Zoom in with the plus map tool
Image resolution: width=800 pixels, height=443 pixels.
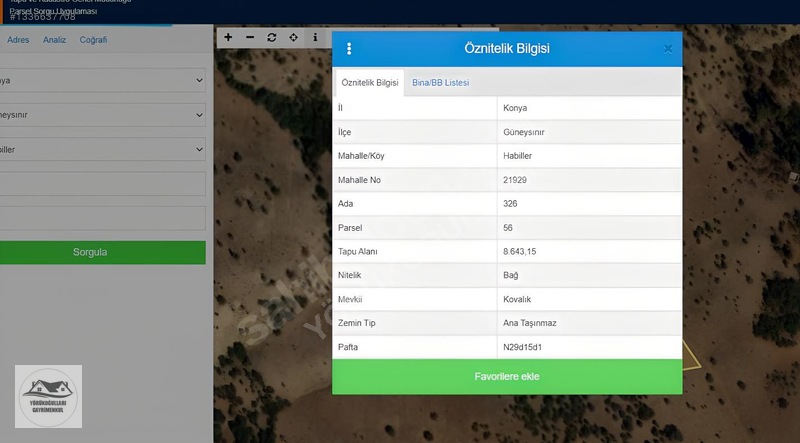(228, 37)
